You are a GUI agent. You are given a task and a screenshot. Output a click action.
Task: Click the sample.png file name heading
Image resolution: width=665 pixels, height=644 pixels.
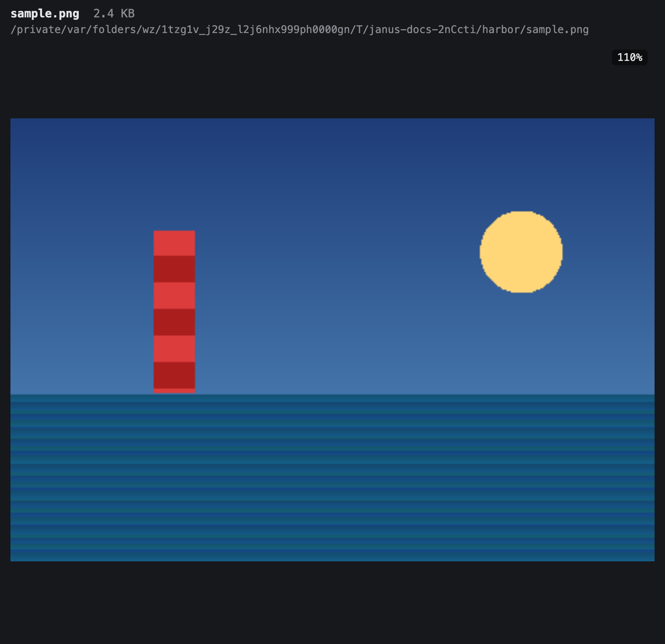click(x=45, y=13)
